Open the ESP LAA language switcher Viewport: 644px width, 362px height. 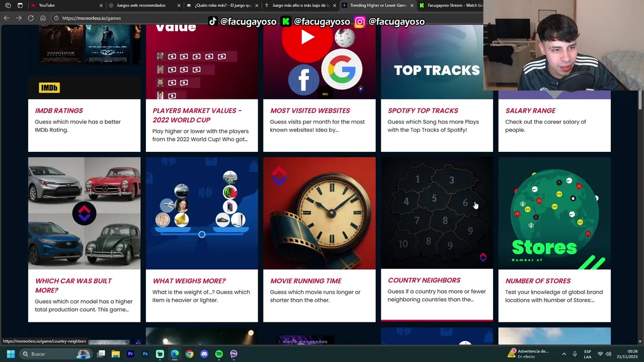pos(588,354)
